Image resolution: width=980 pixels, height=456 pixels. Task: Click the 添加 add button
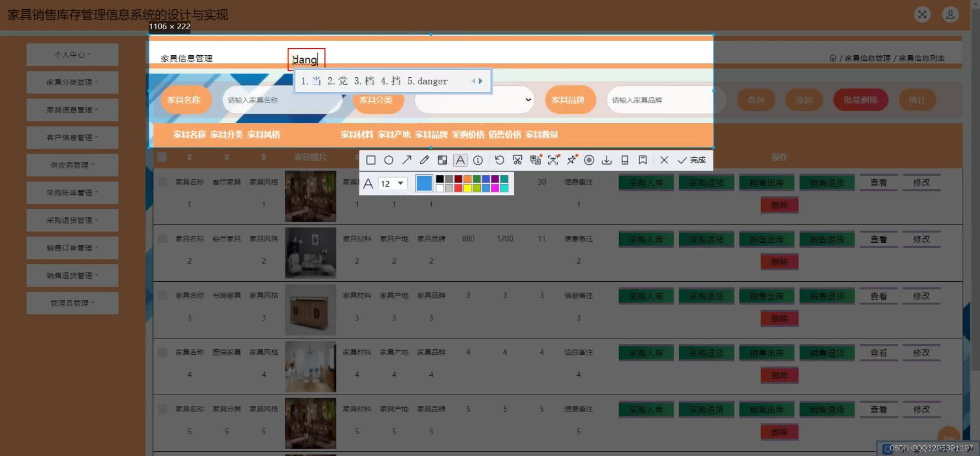click(x=804, y=100)
